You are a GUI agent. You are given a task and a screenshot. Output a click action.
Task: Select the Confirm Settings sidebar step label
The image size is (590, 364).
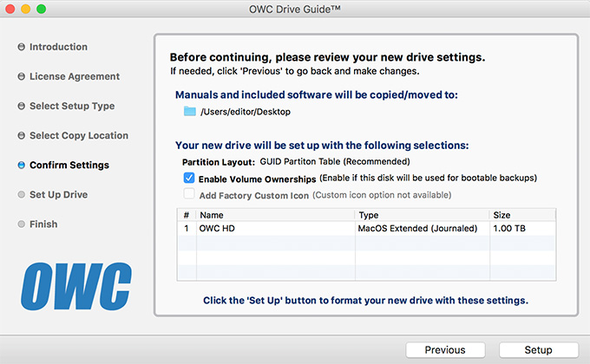(x=69, y=165)
